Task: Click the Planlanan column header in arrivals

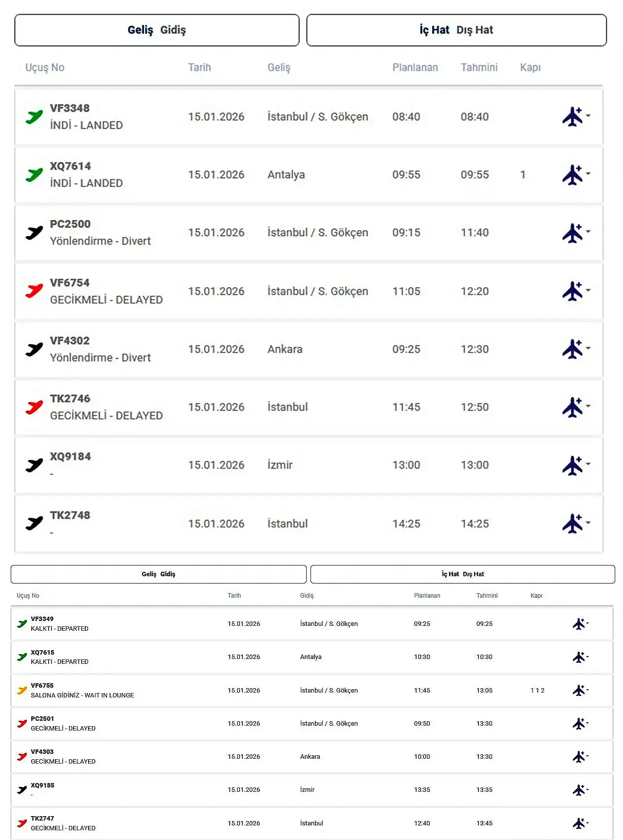Action: pyautogui.click(x=415, y=68)
